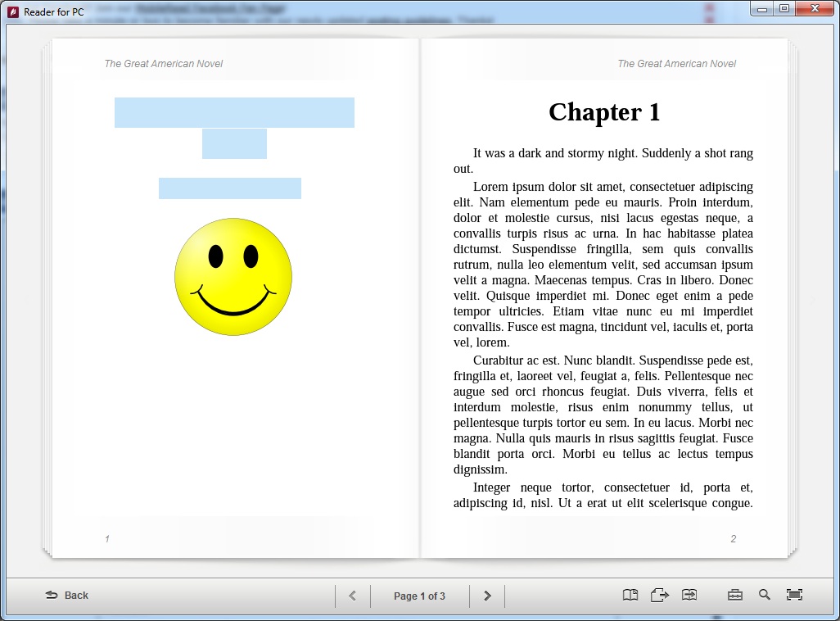Click the right page header The Great American Novel
The image size is (840, 621).
[676, 64]
